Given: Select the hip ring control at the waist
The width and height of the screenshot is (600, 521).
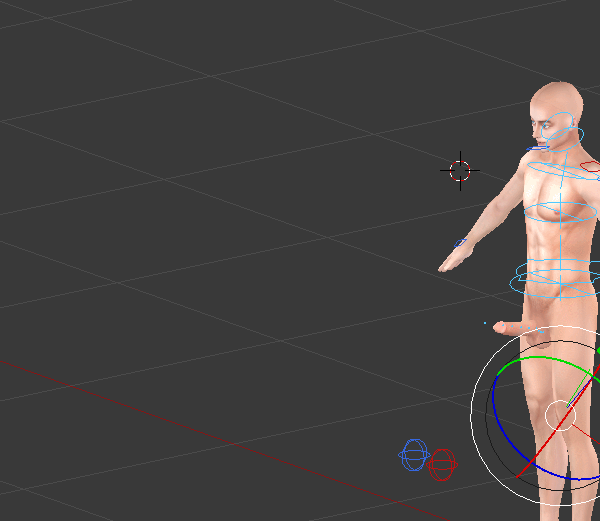Looking at the screenshot, I should [555, 285].
